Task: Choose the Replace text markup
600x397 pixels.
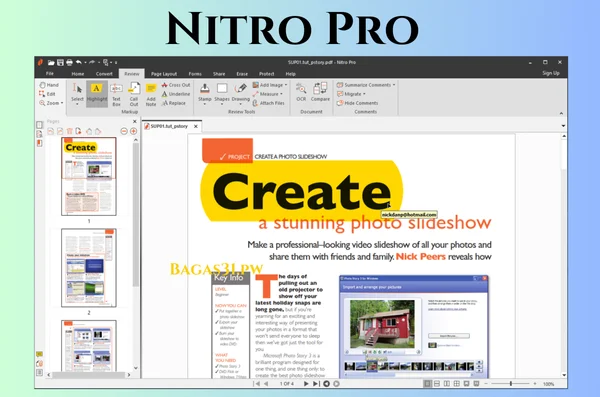Action: pyautogui.click(x=174, y=103)
